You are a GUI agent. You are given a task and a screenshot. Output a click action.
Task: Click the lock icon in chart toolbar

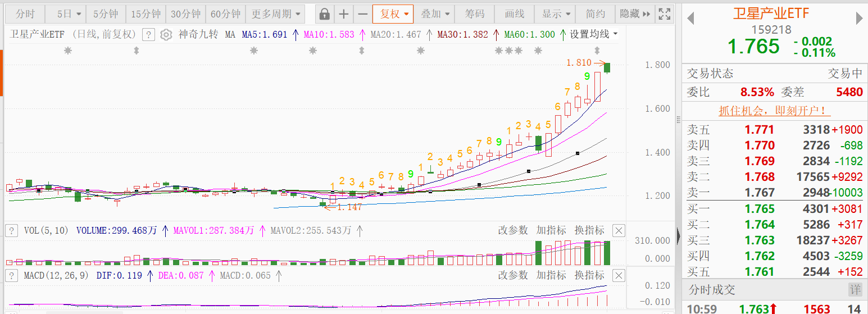click(x=324, y=14)
